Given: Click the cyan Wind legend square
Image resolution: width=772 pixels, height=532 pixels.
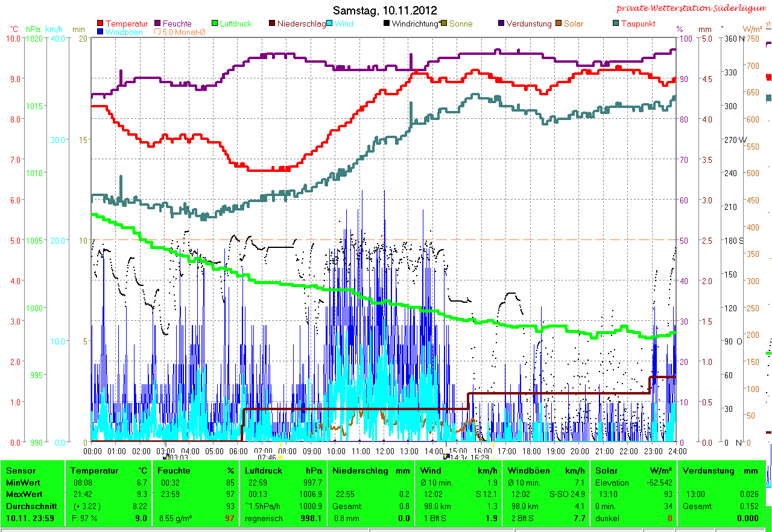Looking at the screenshot, I should coord(330,24).
